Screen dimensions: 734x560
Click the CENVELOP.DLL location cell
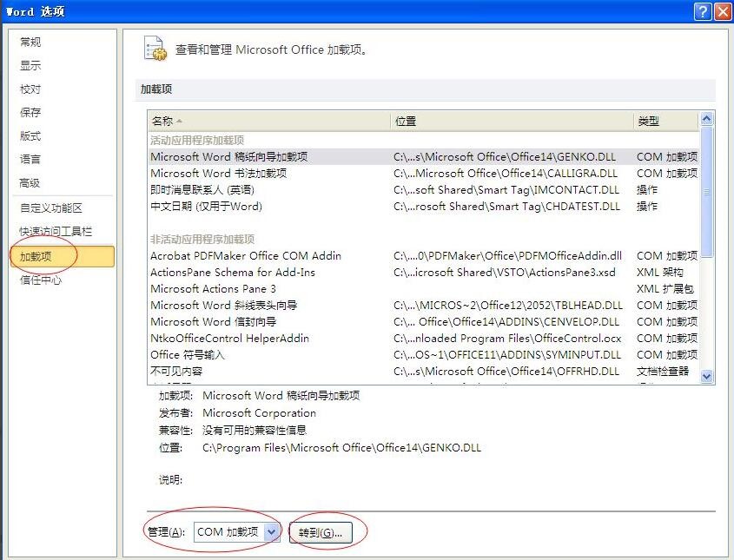coord(506,322)
